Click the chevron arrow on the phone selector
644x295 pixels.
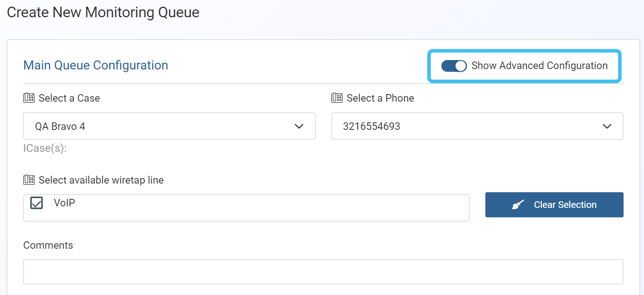pyautogui.click(x=607, y=126)
